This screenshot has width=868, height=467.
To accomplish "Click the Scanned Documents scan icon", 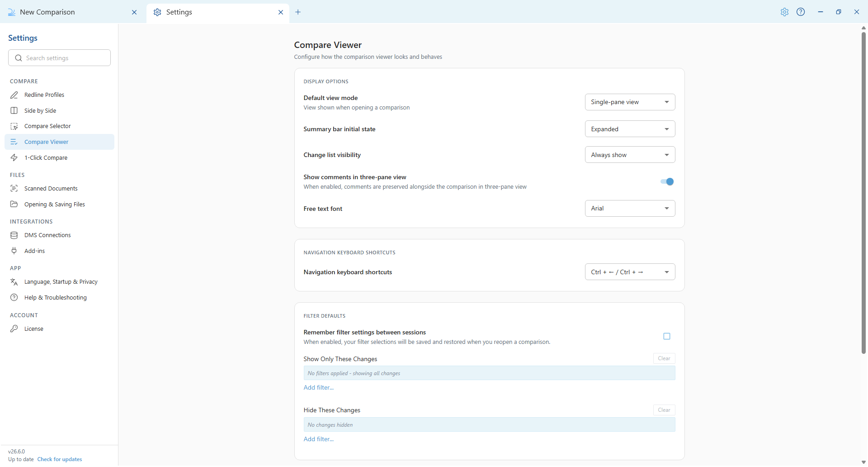I will click(x=14, y=189).
